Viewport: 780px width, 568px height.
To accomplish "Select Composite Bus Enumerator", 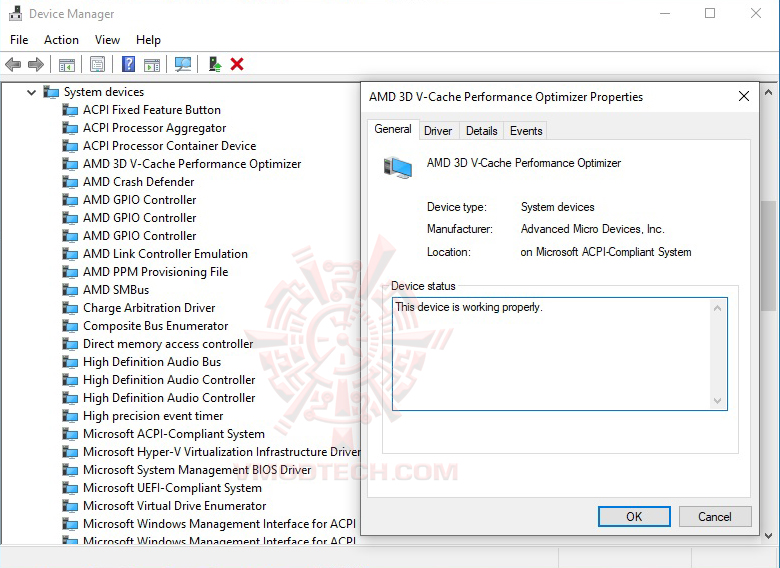I will (155, 326).
